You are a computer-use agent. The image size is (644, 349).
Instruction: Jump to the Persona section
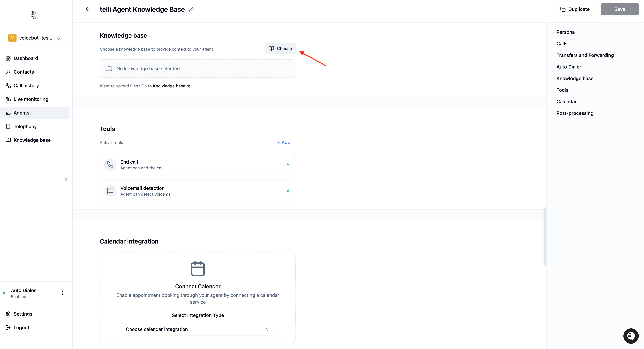pyautogui.click(x=566, y=32)
